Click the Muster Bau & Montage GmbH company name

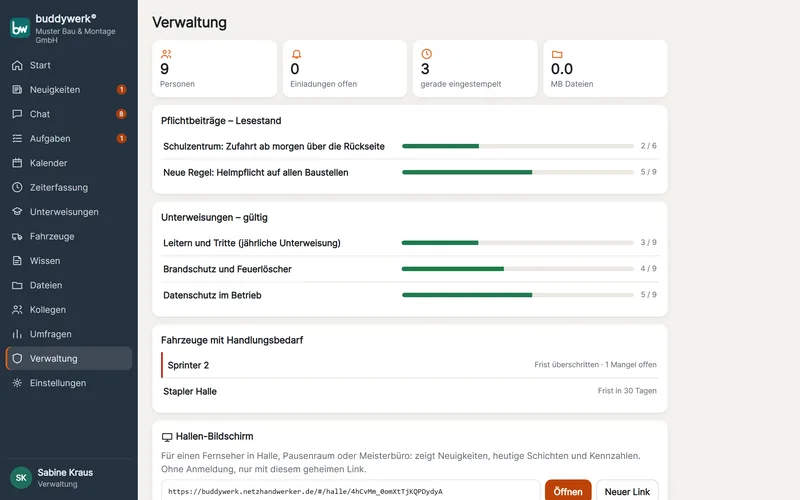[75, 35]
